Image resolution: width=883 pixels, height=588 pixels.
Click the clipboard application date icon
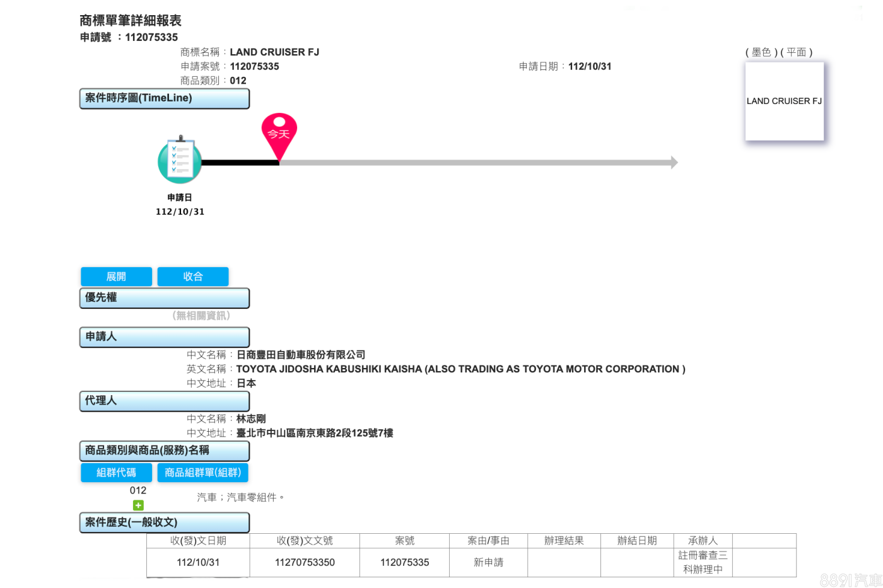[x=180, y=161]
